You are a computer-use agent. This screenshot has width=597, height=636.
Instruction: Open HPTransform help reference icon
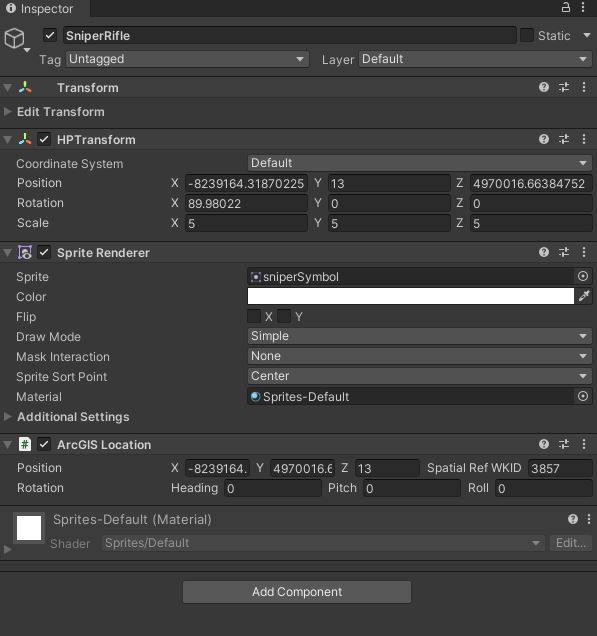tap(543, 139)
